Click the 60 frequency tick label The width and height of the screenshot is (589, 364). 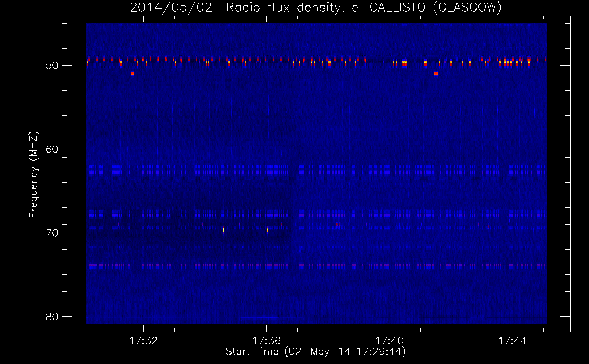tap(52, 149)
